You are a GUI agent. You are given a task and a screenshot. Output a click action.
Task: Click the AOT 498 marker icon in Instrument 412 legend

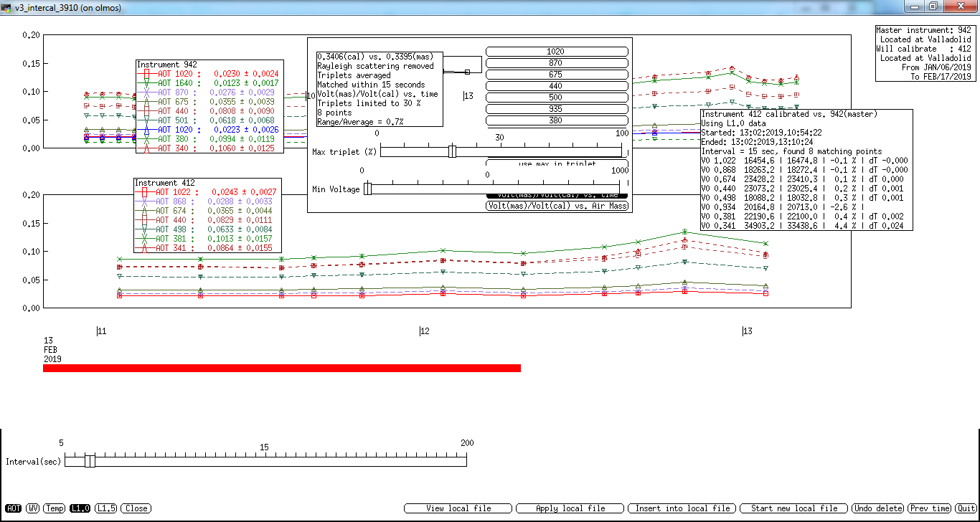coord(145,229)
